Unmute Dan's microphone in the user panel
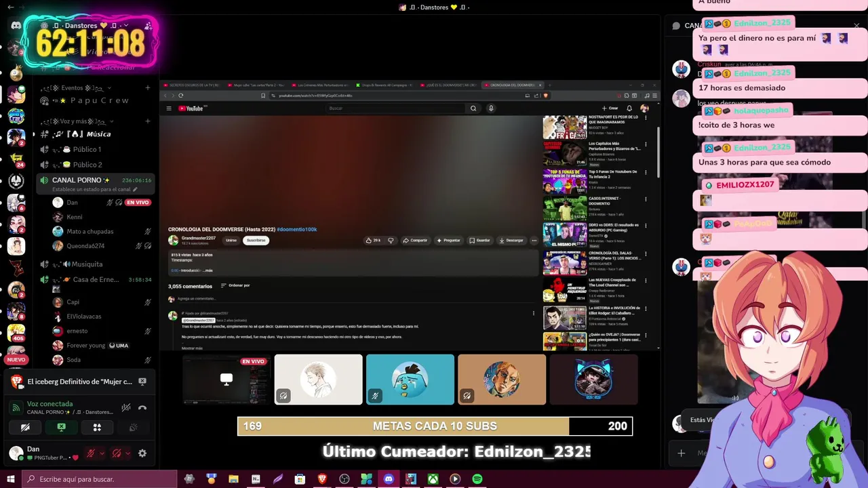Image resolution: width=868 pixels, height=488 pixels. (90, 453)
